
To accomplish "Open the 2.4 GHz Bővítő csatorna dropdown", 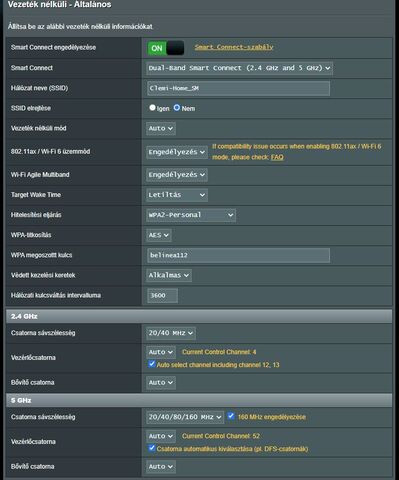I will 161,383.
